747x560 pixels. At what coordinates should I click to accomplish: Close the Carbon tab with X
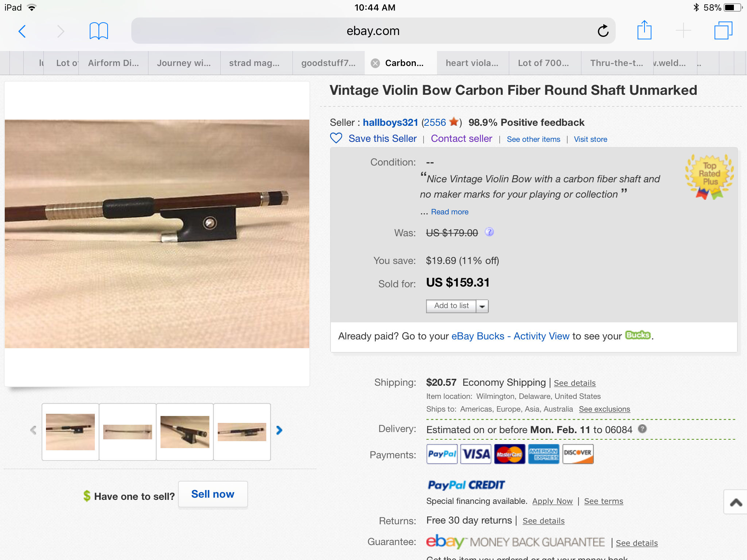click(375, 63)
